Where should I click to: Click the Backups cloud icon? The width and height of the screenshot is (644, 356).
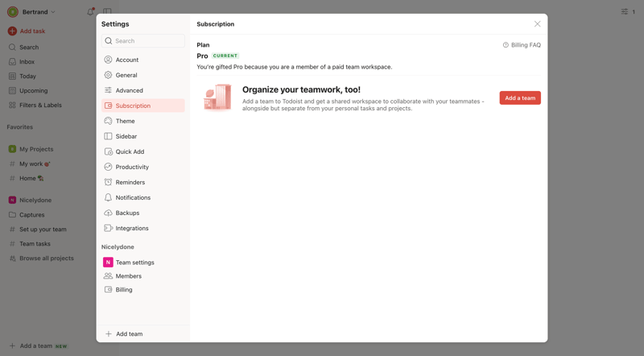point(108,213)
